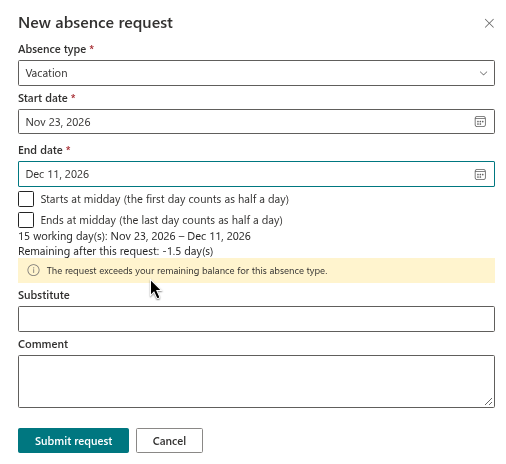506x464 pixels.
Task: Click the 'Substitute' field label
Action: pos(44,295)
